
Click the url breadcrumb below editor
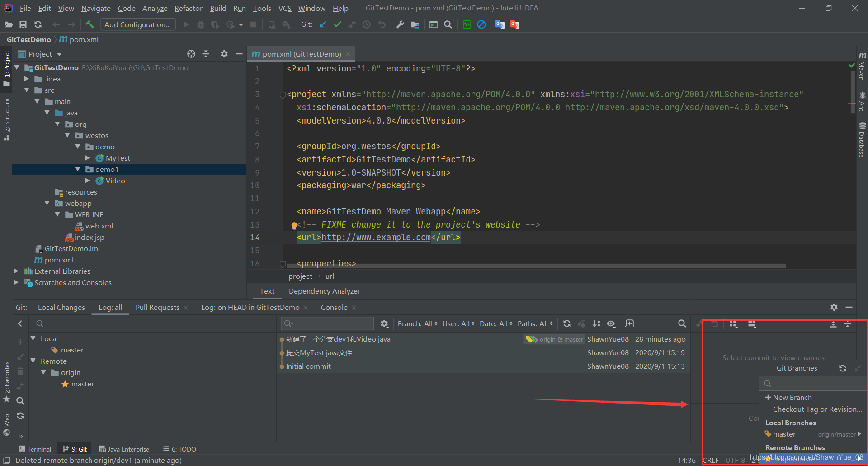click(330, 276)
